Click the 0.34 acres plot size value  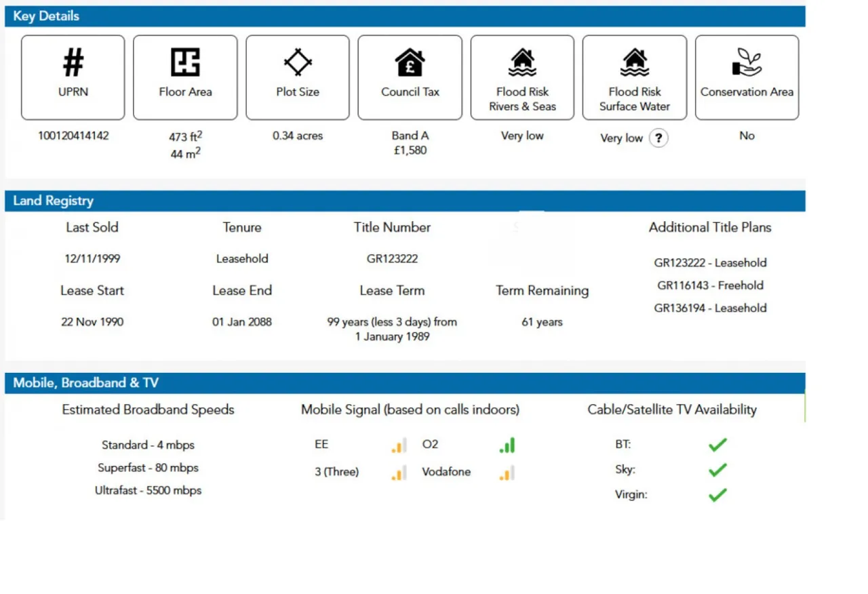click(x=298, y=136)
